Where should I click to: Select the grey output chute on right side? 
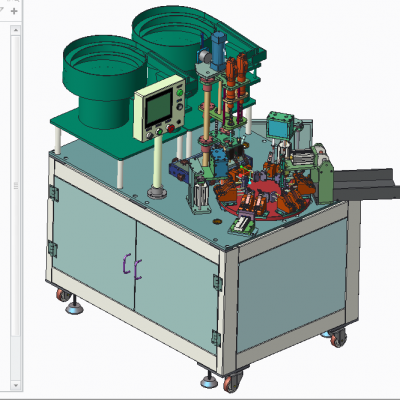tap(366, 184)
